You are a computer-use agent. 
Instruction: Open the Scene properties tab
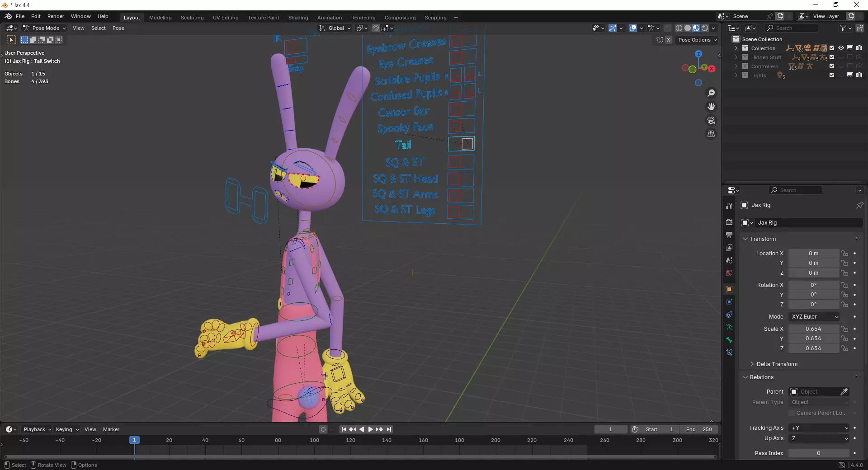pos(729,260)
